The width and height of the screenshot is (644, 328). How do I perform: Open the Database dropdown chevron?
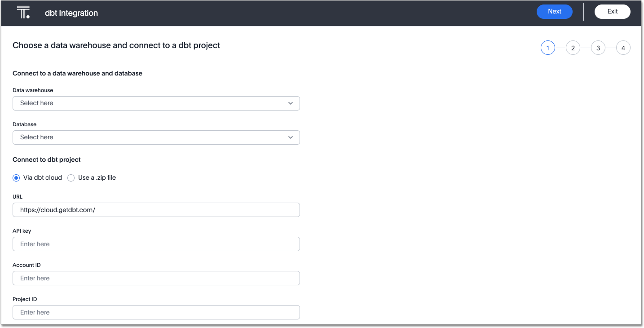pyautogui.click(x=291, y=137)
